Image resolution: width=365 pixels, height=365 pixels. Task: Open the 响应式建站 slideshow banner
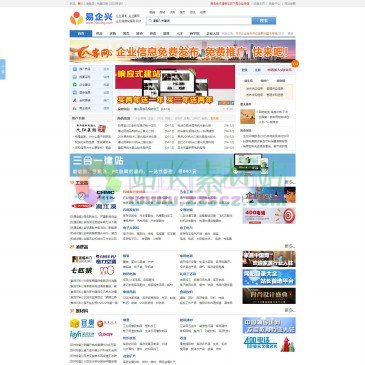[175, 85]
